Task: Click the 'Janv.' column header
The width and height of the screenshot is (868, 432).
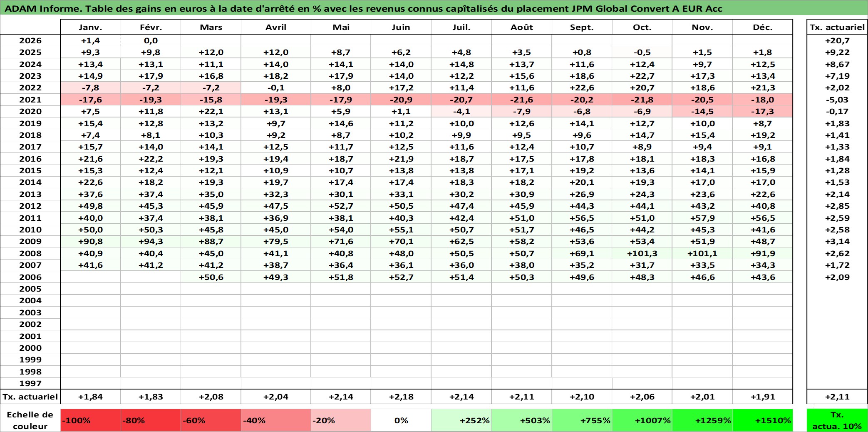Action: pos(90,27)
